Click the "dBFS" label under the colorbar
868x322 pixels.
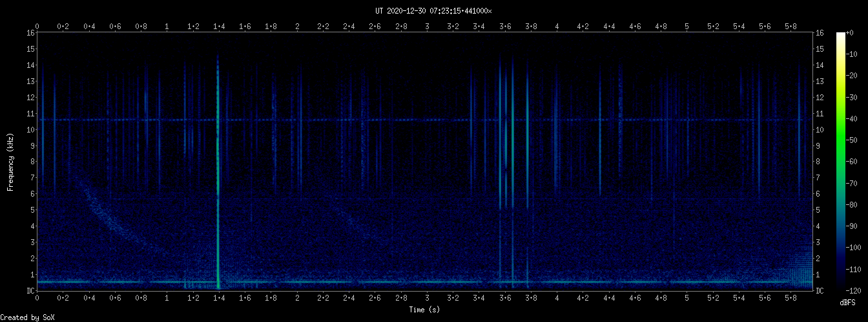coord(848,303)
